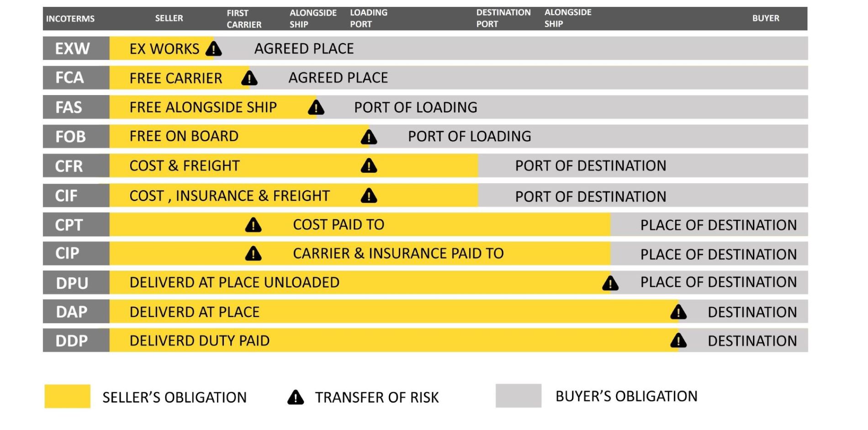Click the warning triangle in the DAP row
The height and width of the screenshot is (430, 868).
[x=678, y=313]
